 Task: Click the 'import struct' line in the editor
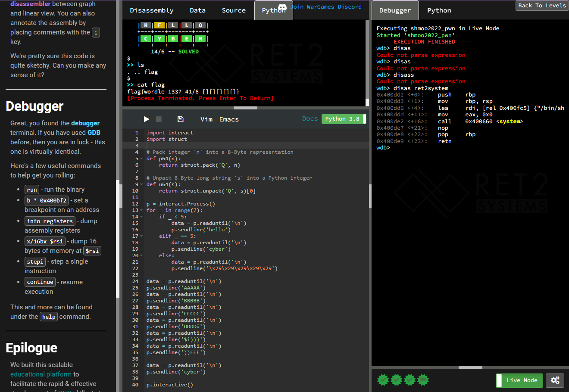coord(167,139)
